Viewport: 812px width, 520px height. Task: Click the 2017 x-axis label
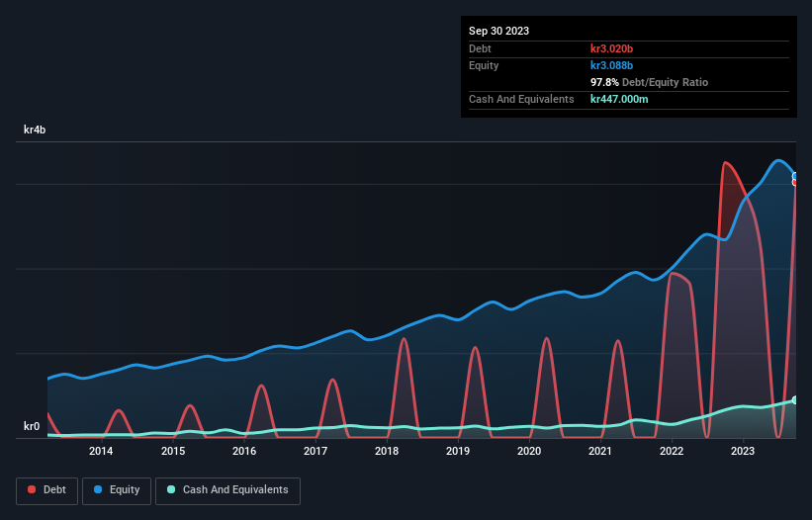[x=316, y=451]
